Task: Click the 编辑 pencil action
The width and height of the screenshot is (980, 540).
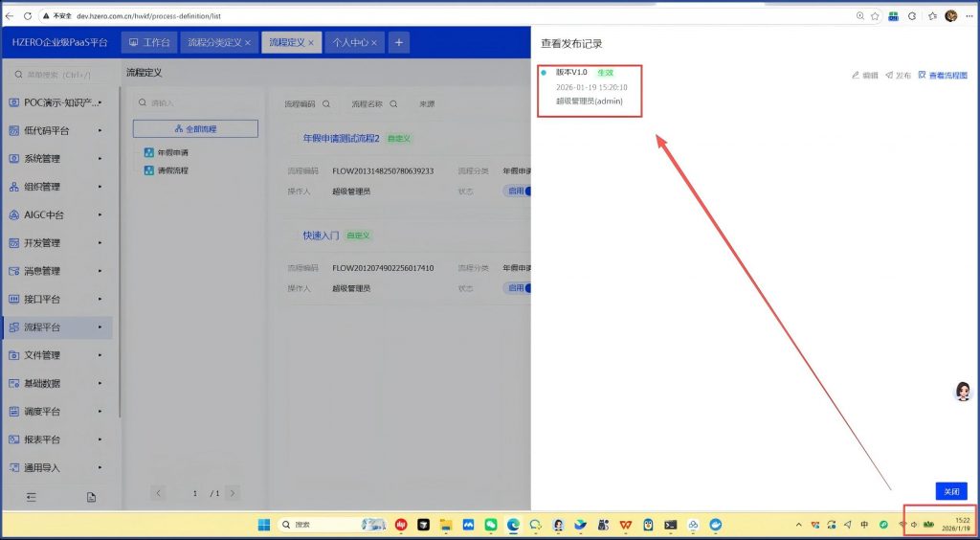Action: (864, 75)
